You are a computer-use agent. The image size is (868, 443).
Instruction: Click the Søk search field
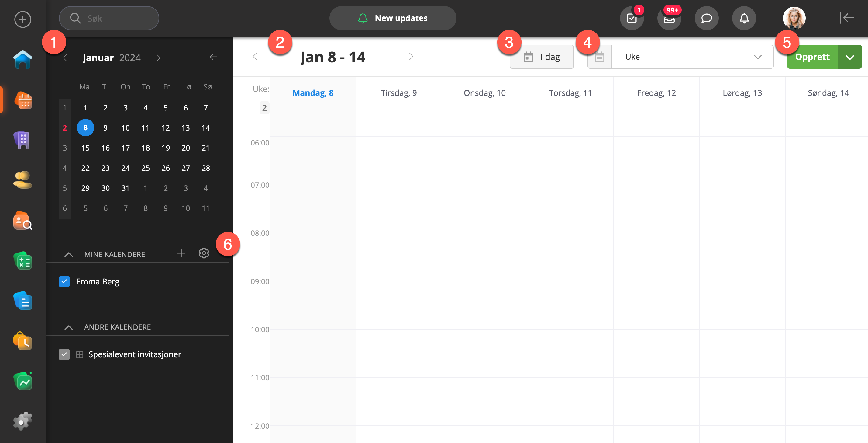(109, 18)
